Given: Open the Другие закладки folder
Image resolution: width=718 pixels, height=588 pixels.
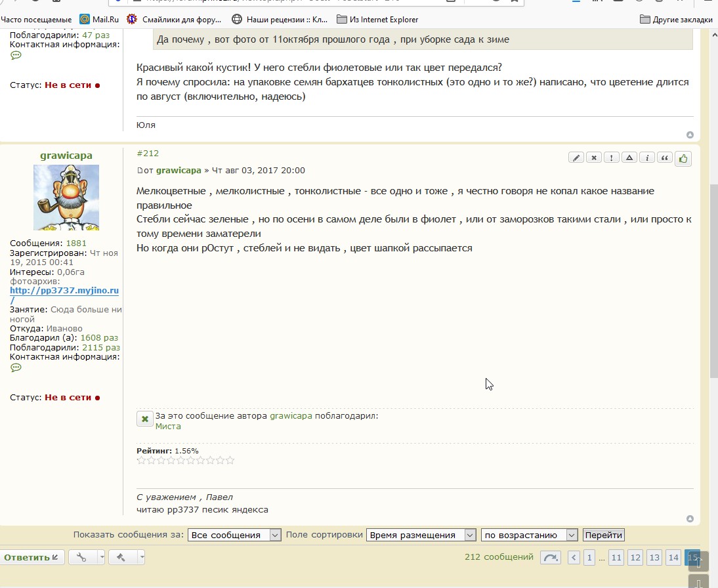Looking at the screenshot, I should tap(676, 19).
